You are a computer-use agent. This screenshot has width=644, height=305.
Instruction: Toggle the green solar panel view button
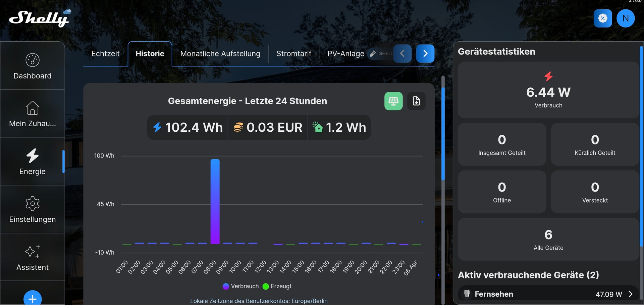pyautogui.click(x=393, y=101)
